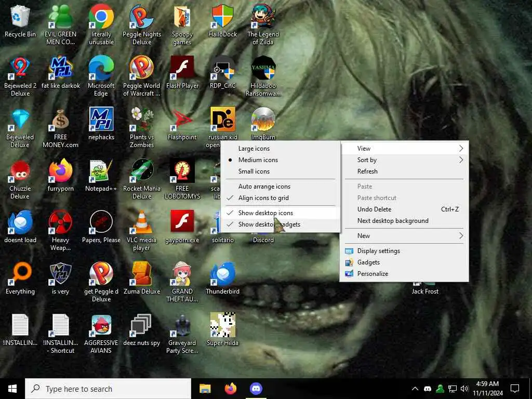
Task: Expand the View submenu
Action: click(x=404, y=149)
